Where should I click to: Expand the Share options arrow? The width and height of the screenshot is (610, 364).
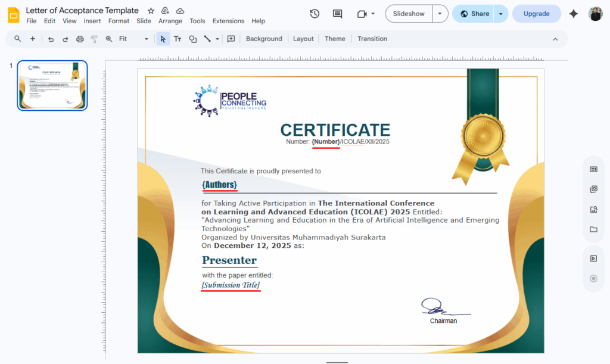click(501, 14)
